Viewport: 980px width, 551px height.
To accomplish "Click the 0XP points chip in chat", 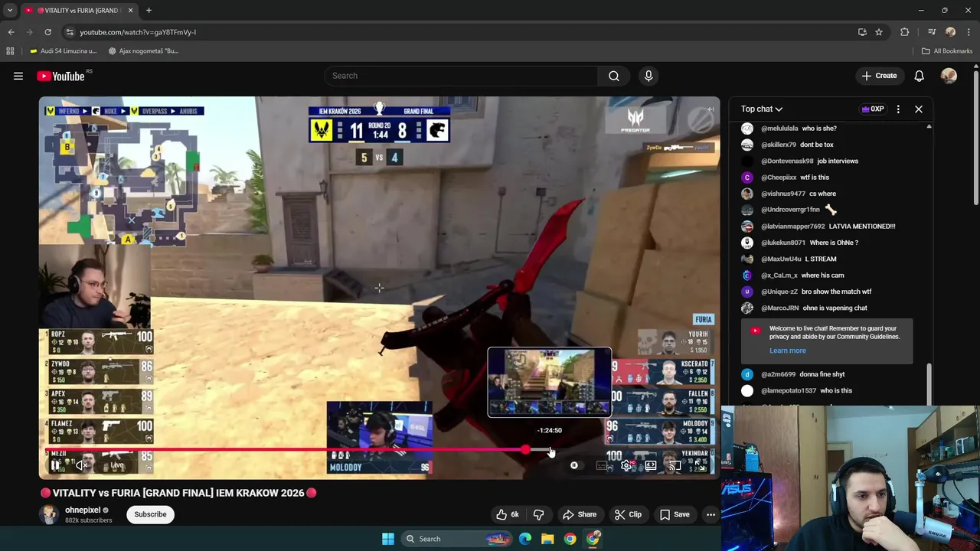I will (x=873, y=109).
